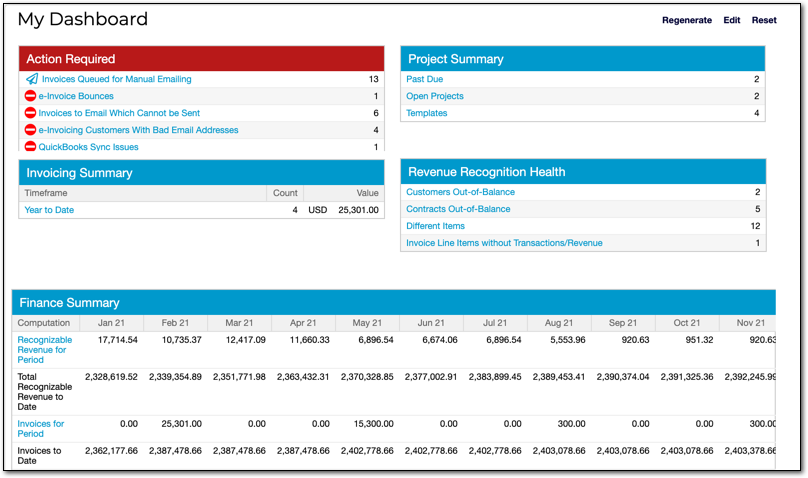The width and height of the screenshot is (808, 478).
Task: Open Year to Date invoicing summary
Action: [49, 210]
